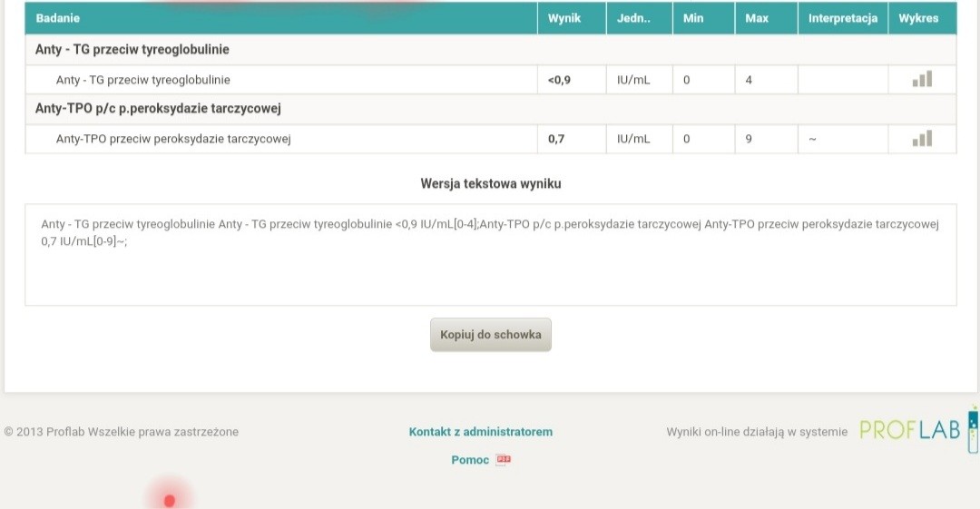Open the Pomoc help link

[470, 460]
